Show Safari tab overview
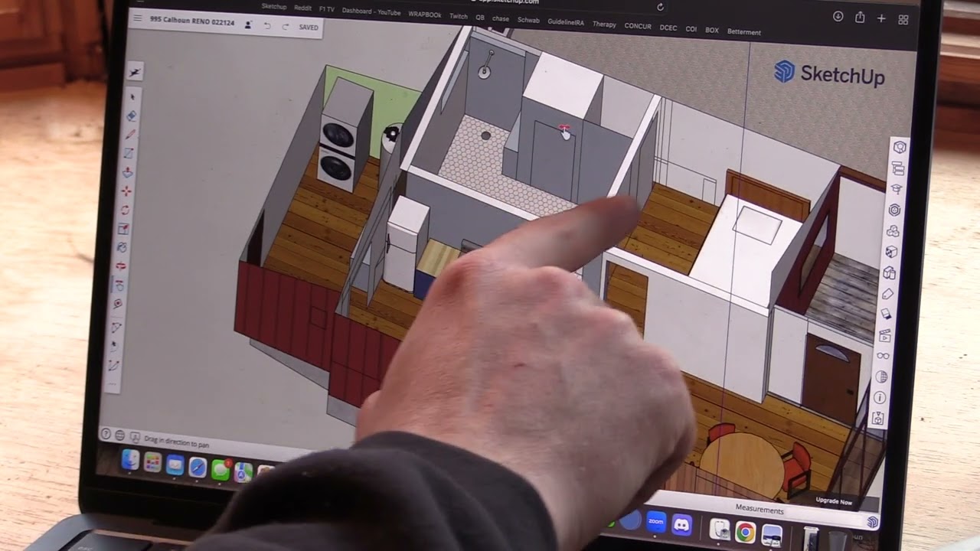Viewport: 980px width, 551px height. point(903,19)
